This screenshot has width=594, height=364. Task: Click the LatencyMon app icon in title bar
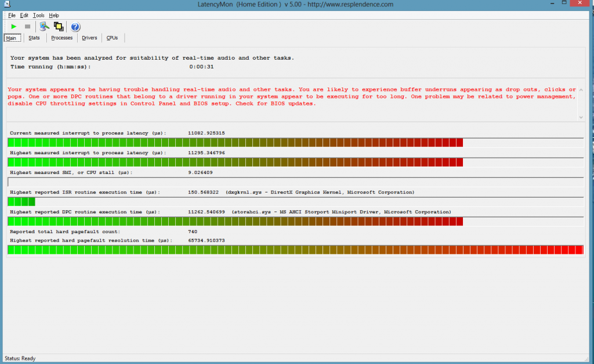pyautogui.click(x=7, y=4)
